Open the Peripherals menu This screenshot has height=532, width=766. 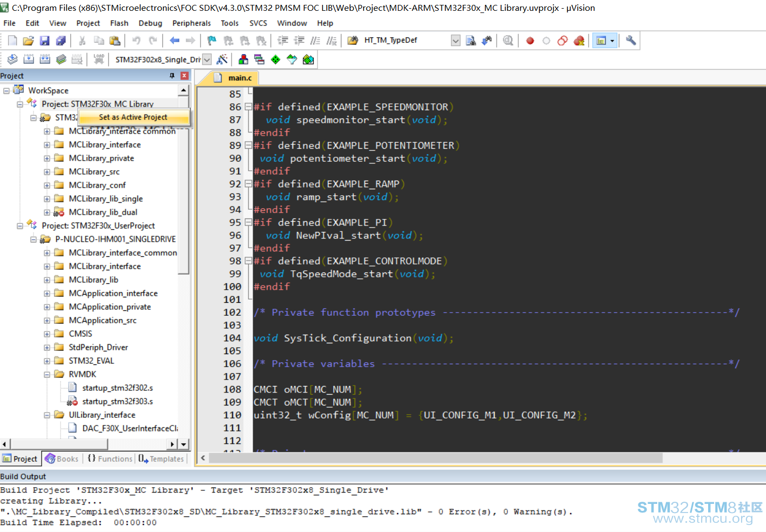[191, 23]
